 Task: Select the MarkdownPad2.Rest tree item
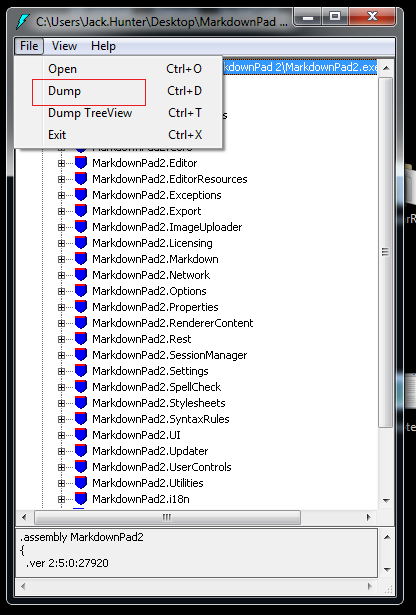tap(142, 339)
